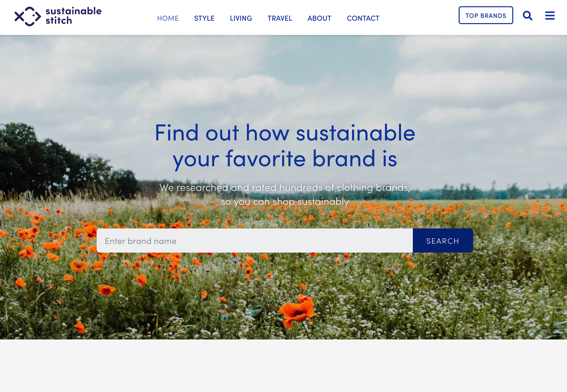Open the hamburger menu icon
The height and width of the screenshot is (392, 567).
tap(550, 16)
